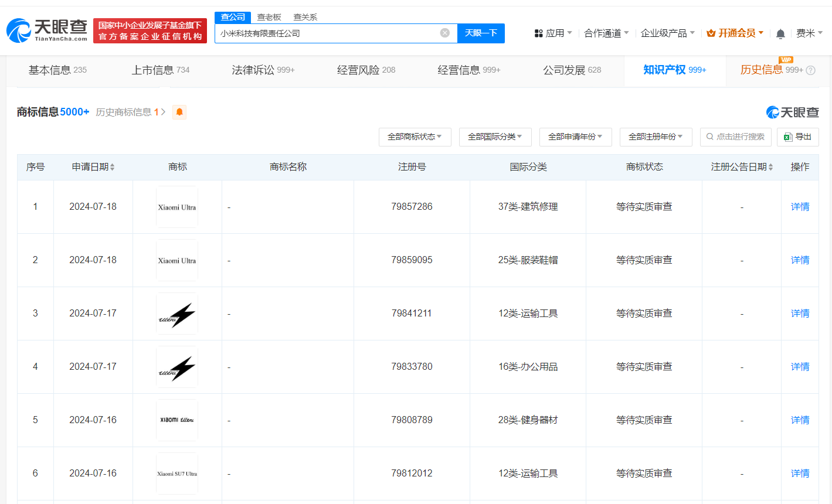The width and height of the screenshot is (832, 504).
Task: Click the Excel icon on the 导出 button
Action: (x=789, y=137)
